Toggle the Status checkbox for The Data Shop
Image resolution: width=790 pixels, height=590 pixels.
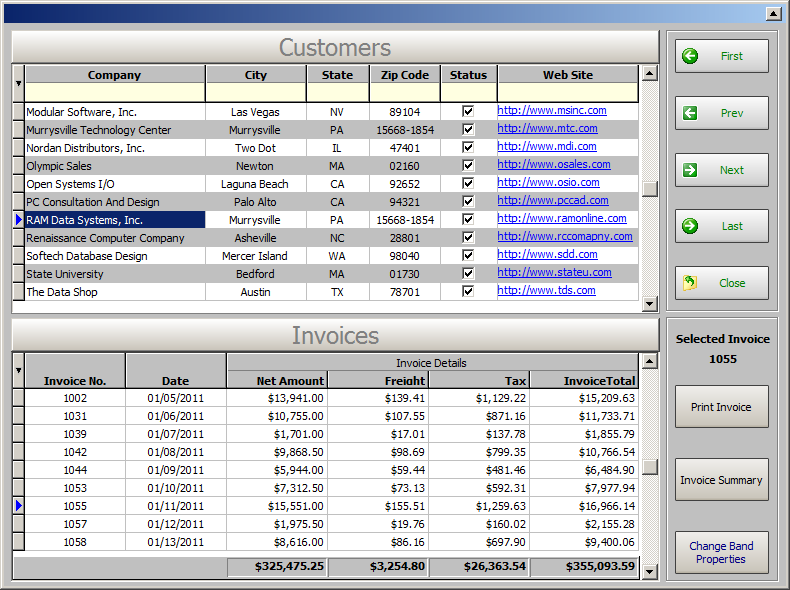coord(468,292)
